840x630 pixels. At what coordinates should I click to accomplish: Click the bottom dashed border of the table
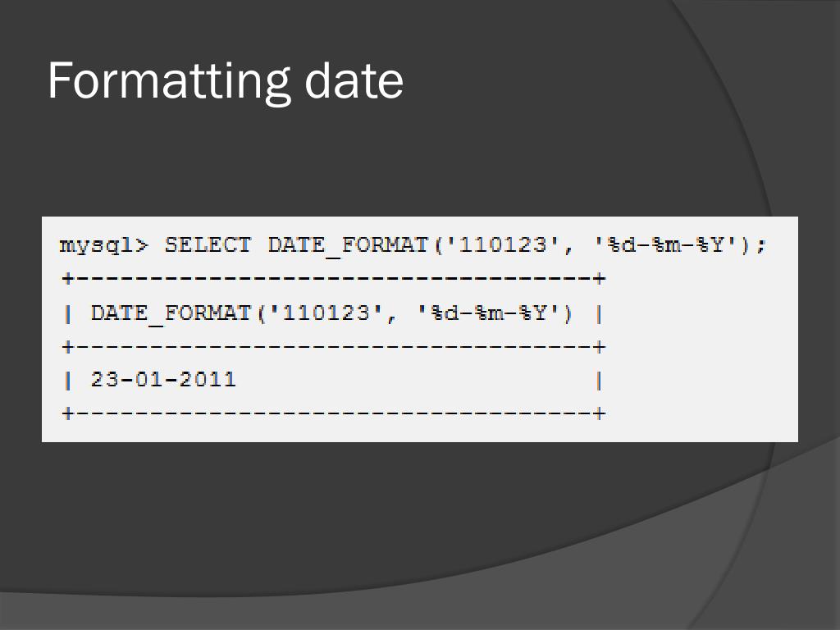tap(333, 413)
